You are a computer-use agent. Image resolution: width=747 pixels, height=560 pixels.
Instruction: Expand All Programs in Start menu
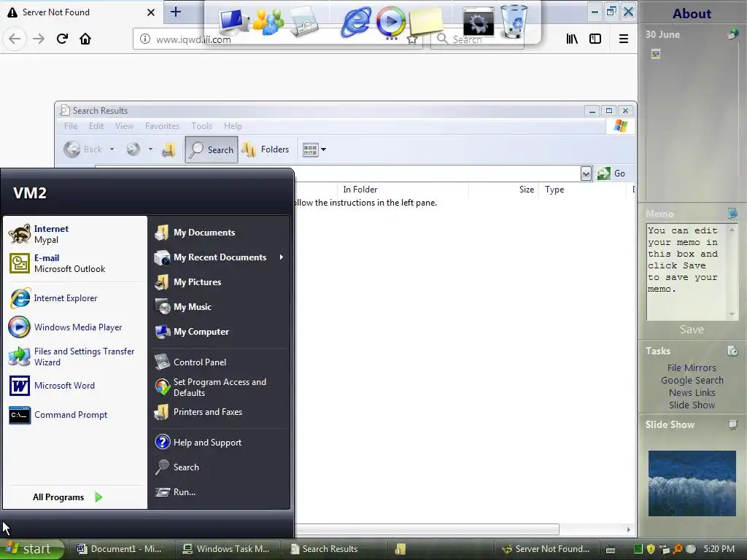point(68,497)
